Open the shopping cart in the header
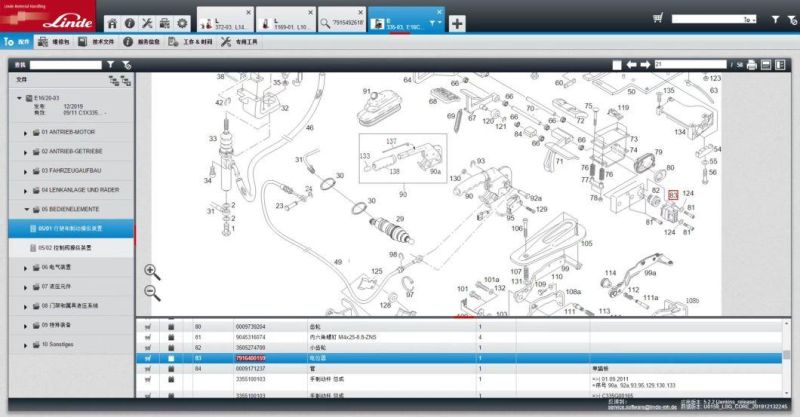The height and width of the screenshot is (417, 800). point(658,19)
